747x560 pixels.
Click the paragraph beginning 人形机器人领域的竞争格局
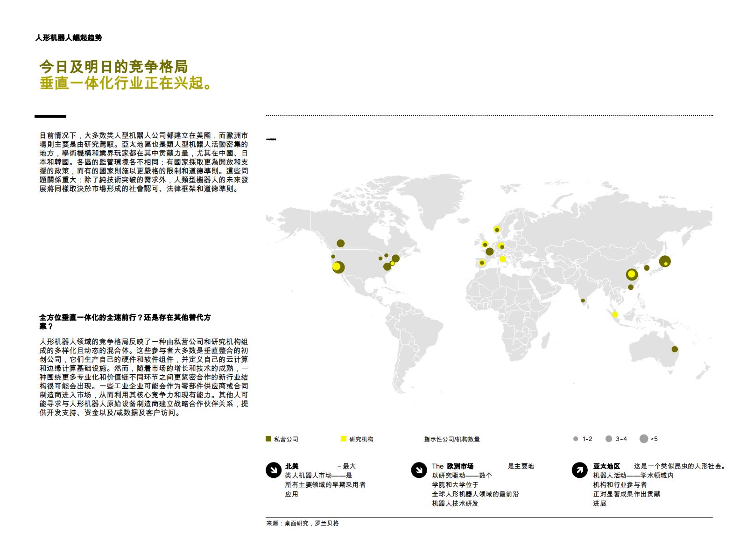(x=144, y=377)
